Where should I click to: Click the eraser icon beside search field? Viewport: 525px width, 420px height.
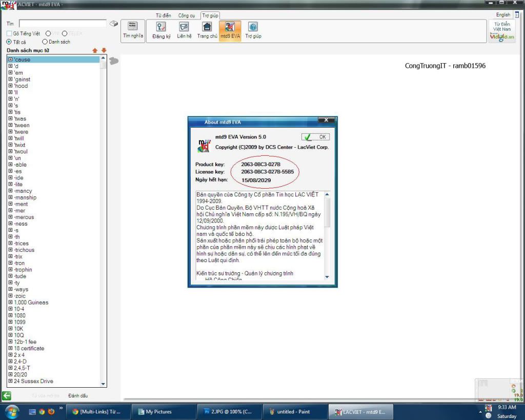pos(114,24)
